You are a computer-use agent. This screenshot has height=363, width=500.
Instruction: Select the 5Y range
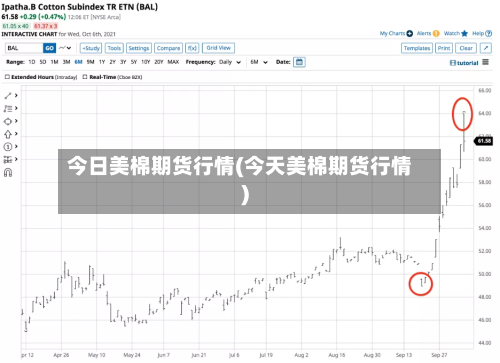point(134,62)
